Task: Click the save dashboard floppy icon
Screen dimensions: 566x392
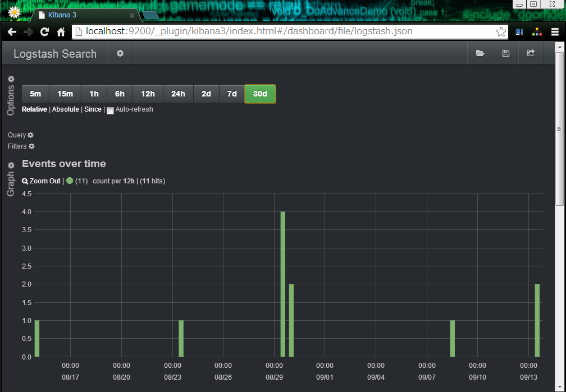Action: [506, 53]
